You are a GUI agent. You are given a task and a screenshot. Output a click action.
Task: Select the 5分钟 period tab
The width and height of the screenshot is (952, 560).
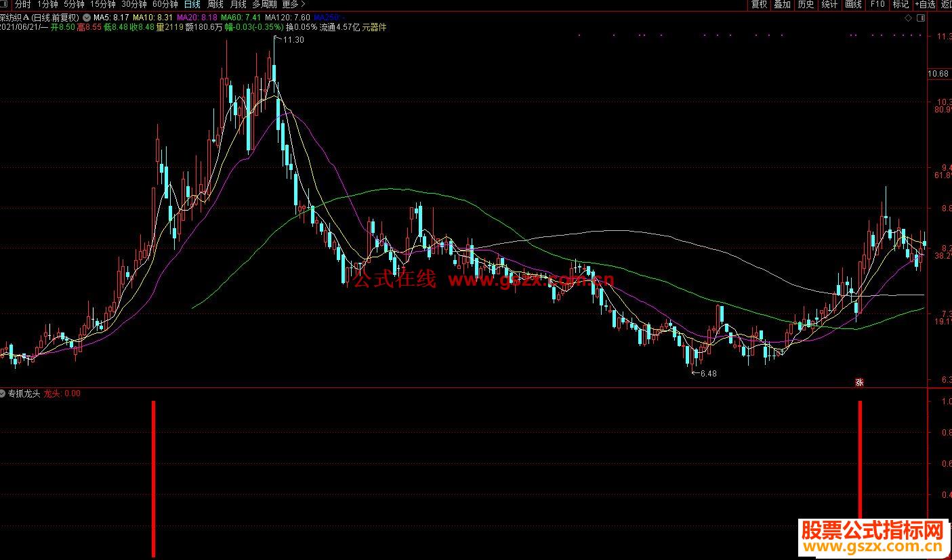pyautogui.click(x=75, y=4)
